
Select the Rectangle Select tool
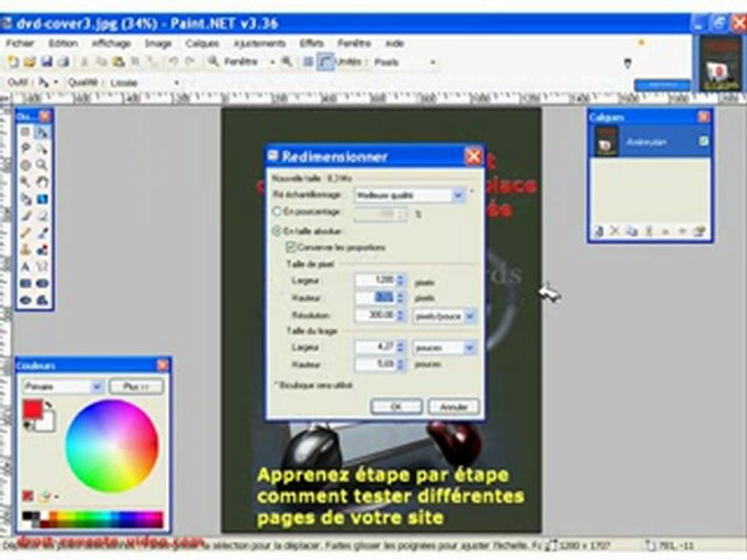(26, 132)
